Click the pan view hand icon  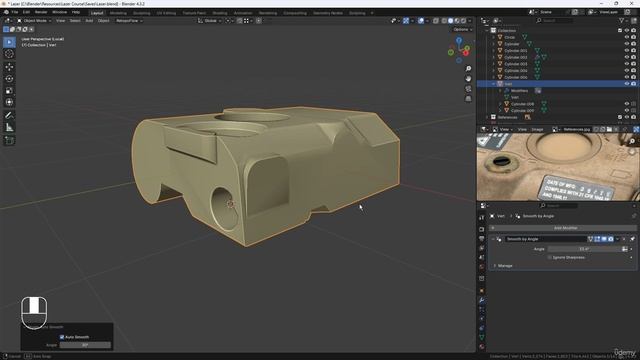point(468,78)
